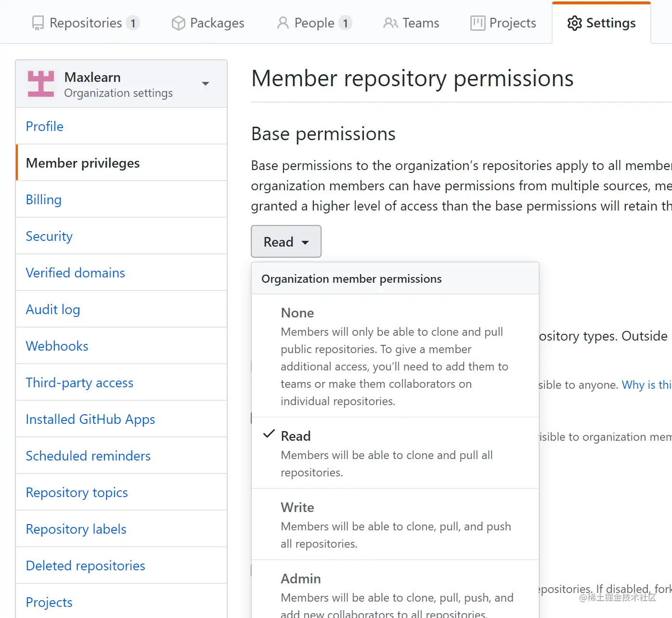The width and height of the screenshot is (672, 618).
Task: Click the Repositories book icon
Action: point(38,23)
